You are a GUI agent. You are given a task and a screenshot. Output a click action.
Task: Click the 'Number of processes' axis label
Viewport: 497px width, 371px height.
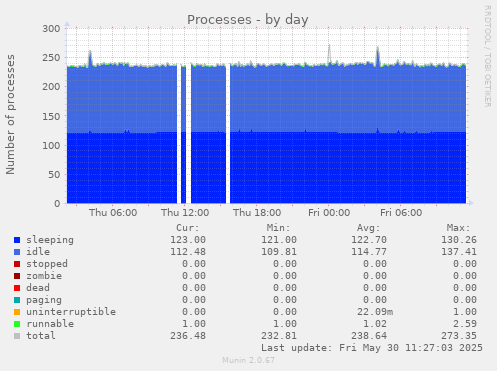pos(10,114)
